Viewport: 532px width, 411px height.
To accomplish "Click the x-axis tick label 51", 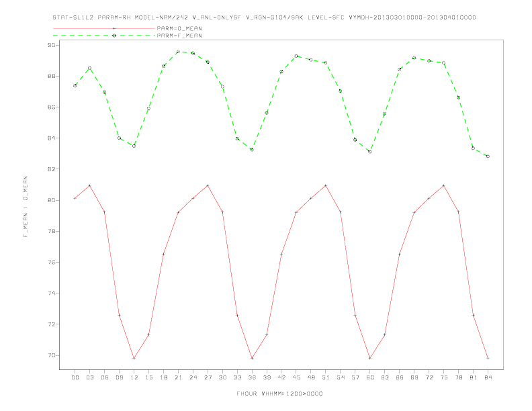I will click(x=326, y=377).
